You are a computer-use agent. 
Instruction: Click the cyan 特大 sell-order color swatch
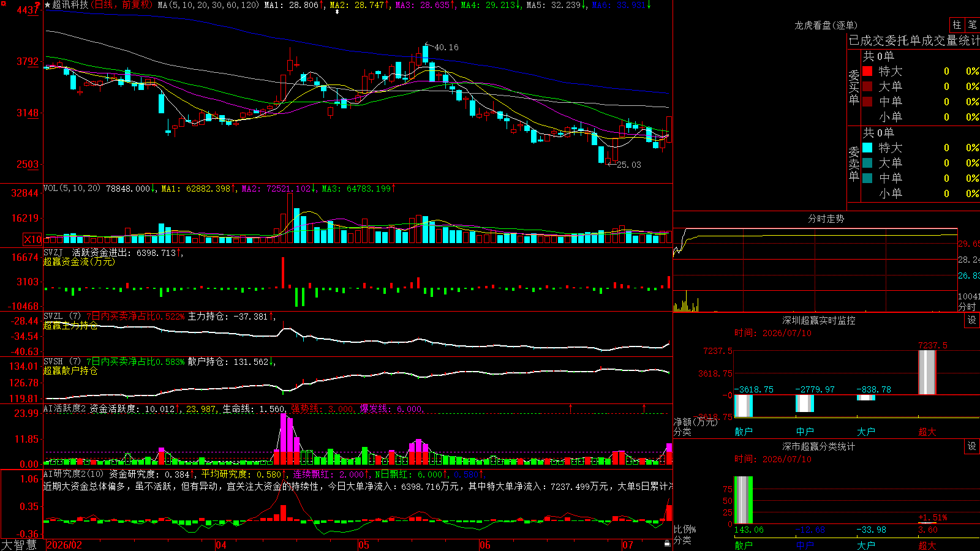pyautogui.click(x=867, y=148)
